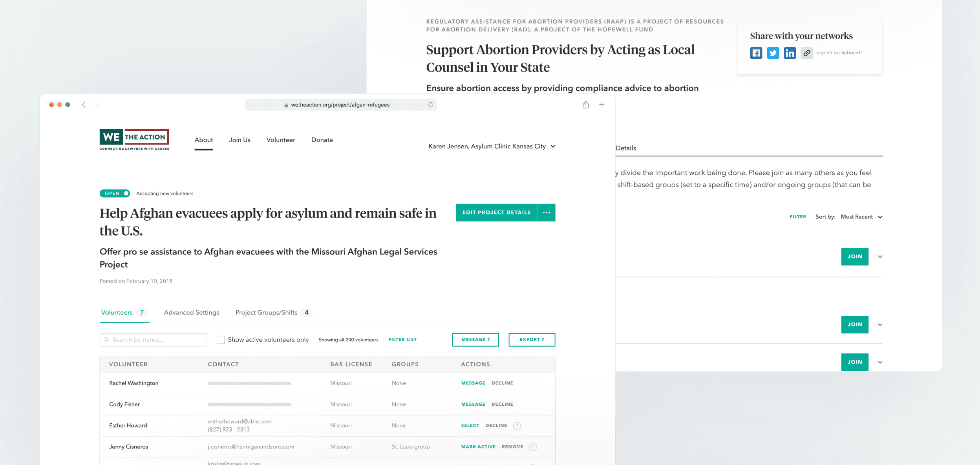
Task: Click the browser share icon
Action: click(585, 104)
